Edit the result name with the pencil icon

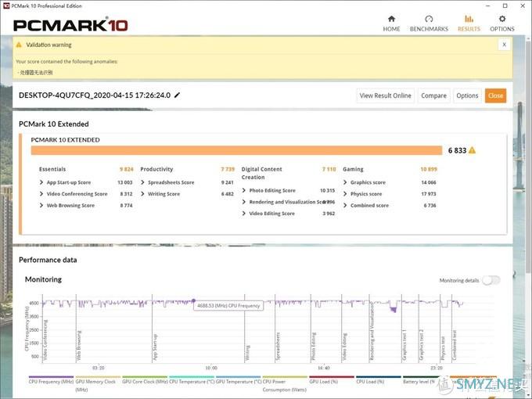(177, 95)
